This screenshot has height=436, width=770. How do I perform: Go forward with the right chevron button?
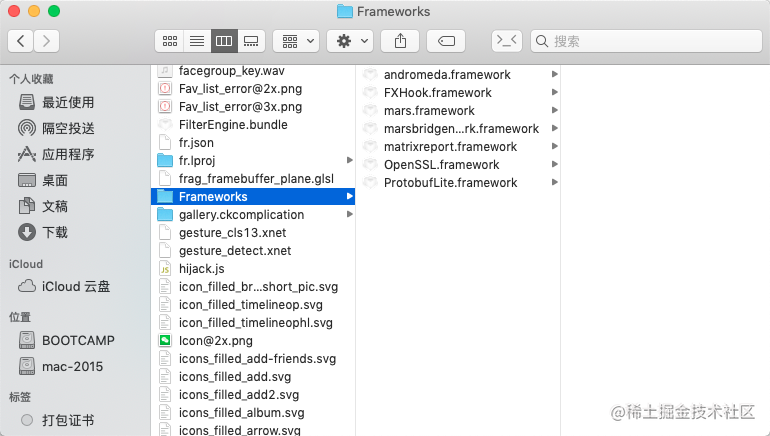click(x=47, y=41)
